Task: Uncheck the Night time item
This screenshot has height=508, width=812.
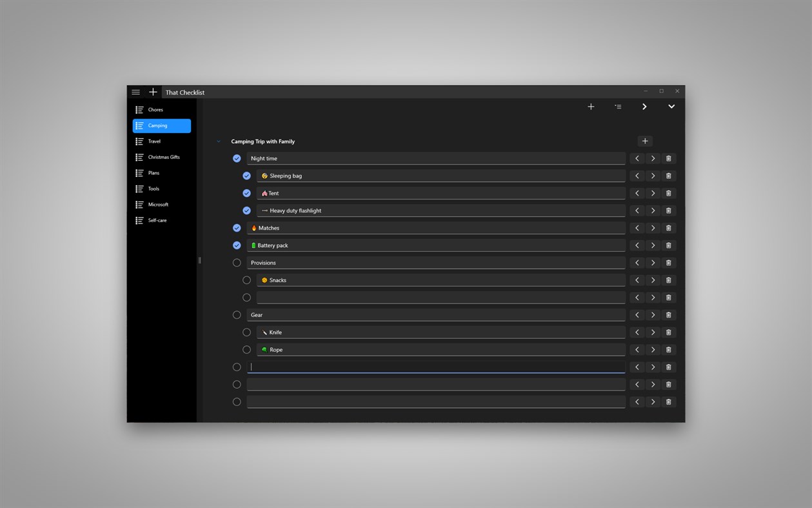Action: tap(237, 157)
